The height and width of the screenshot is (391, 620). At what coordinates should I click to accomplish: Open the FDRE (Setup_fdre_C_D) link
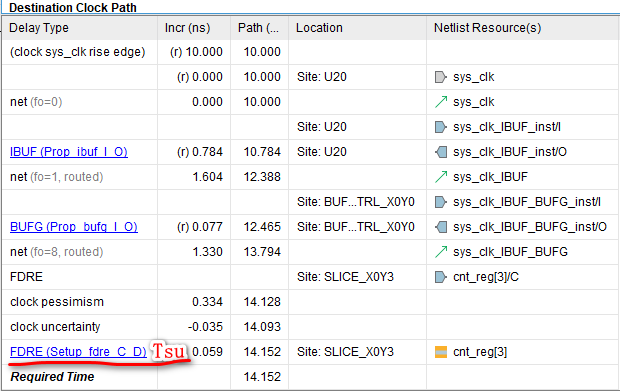pyautogui.click(x=78, y=352)
